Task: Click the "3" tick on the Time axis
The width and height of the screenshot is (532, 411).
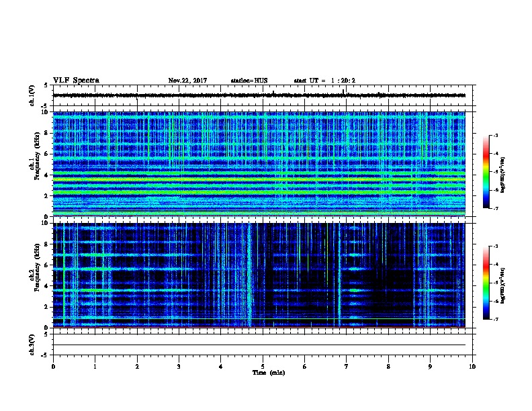Action: pos(179,367)
